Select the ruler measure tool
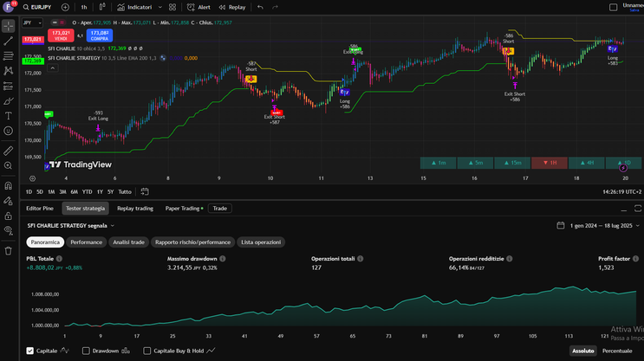This screenshot has width=644, height=361. tap(8, 151)
